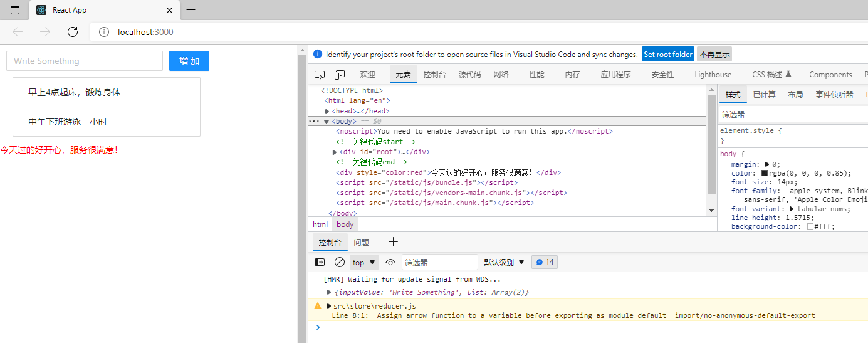Screen dimensions: 868x343
Task: Close the React App tab
Action: [169, 10]
